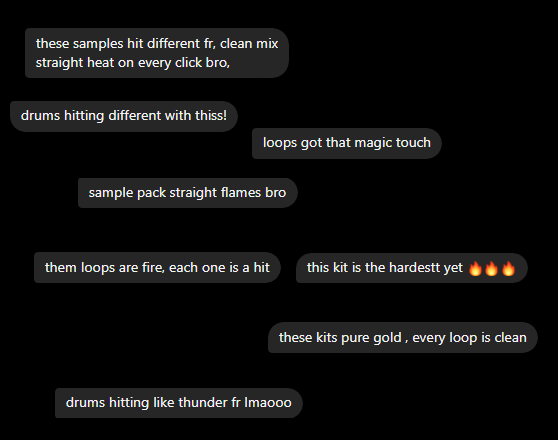Click the 'drums hitting different with thiss!' message

pyautogui.click(x=124, y=116)
